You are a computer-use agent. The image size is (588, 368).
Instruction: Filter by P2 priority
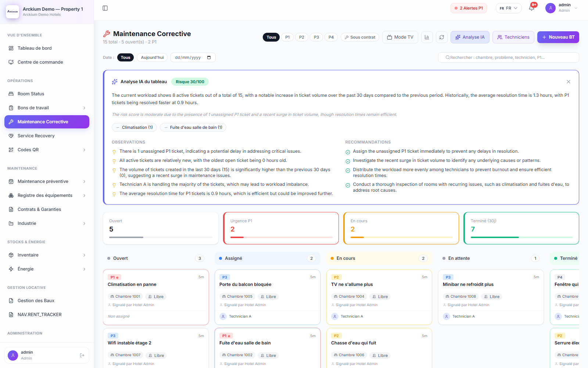tap(302, 37)
